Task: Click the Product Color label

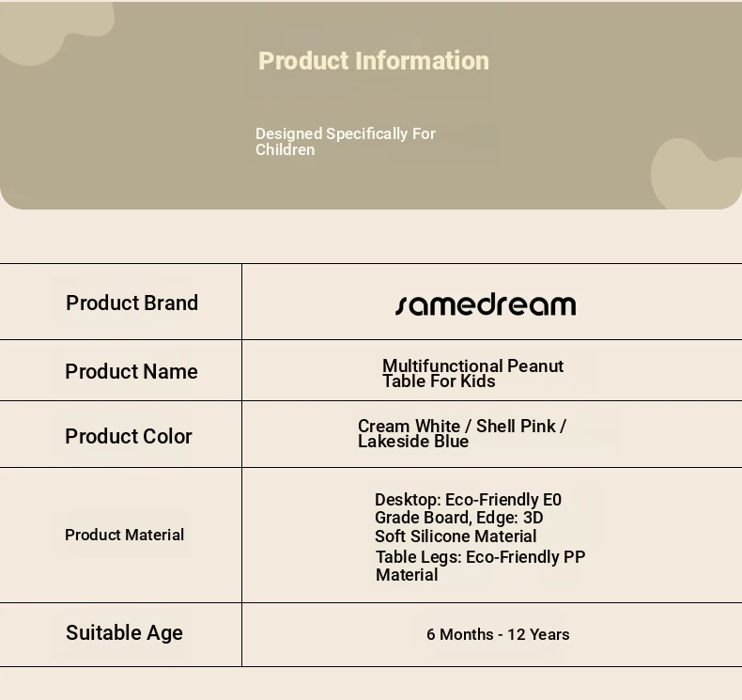Action: coord(129,436)
